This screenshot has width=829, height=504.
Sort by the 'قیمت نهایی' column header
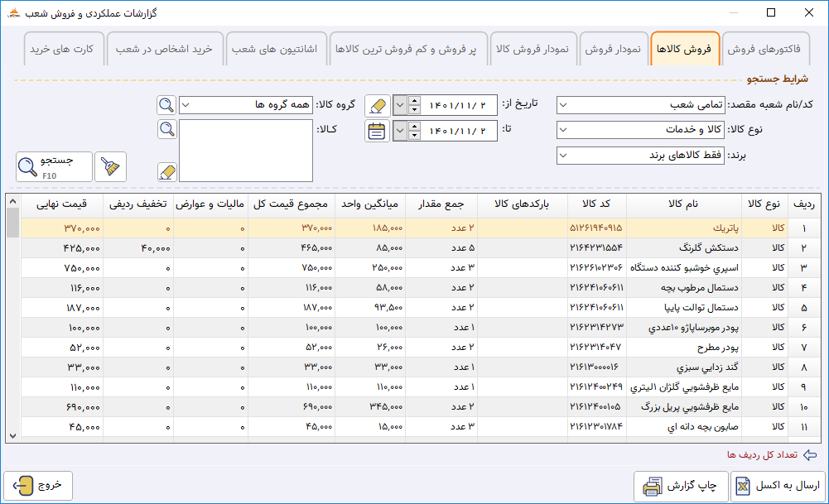pos(62,204)
